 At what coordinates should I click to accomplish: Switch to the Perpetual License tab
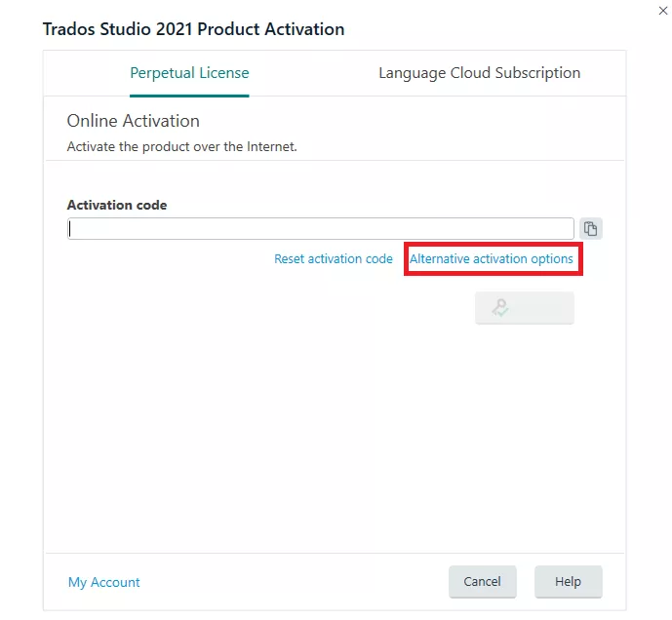[x=189, y=73]
